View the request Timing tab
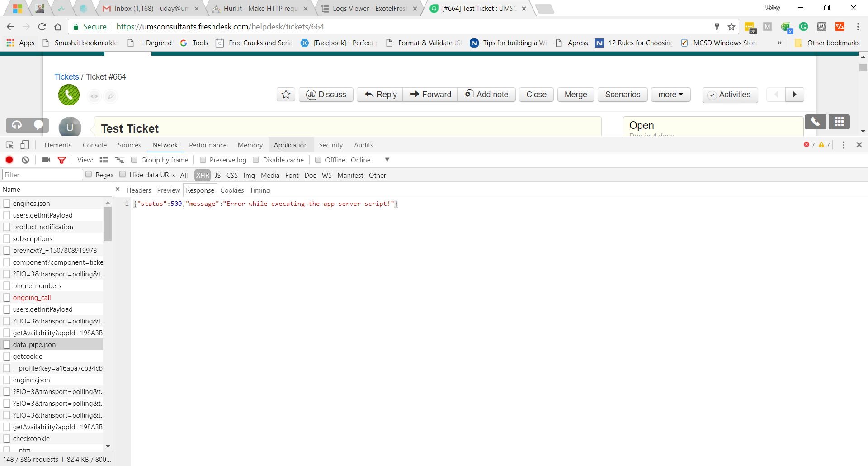This screenshot has width=868, height=466. tap(260, 190)
